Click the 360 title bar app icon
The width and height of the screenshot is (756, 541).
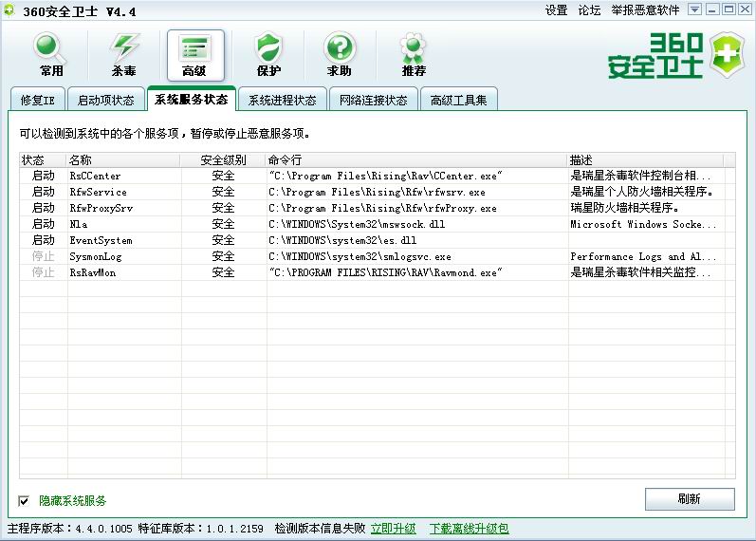[9, 10]
